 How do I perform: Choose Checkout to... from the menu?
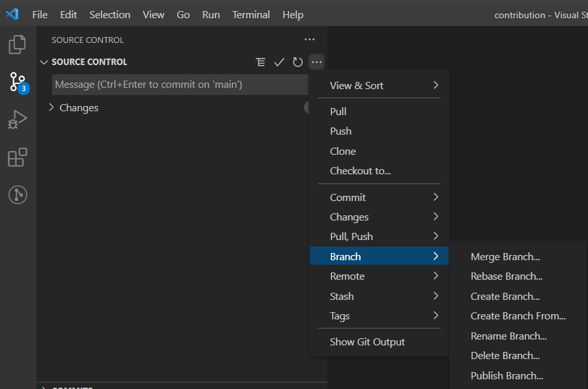(x=379, y=171)
